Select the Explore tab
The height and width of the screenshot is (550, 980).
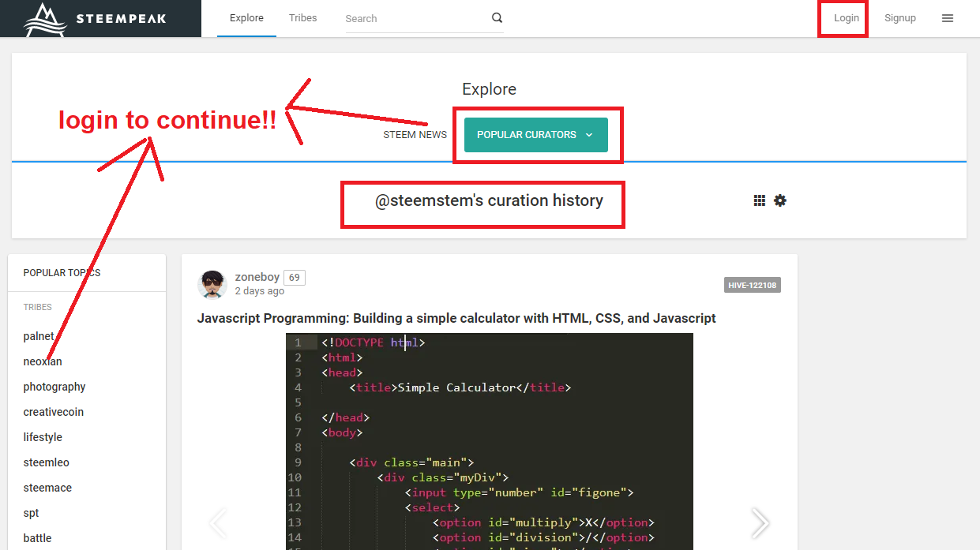tap(246, 18)
